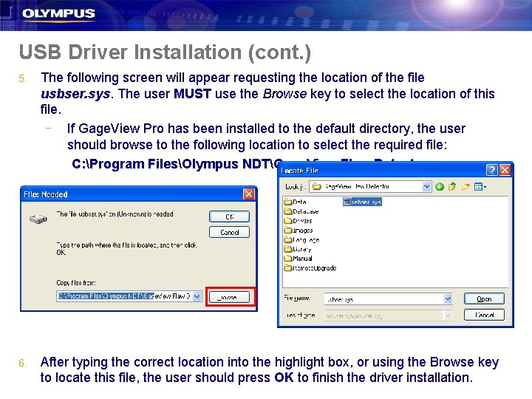Expand the File name dropdown arrow
Viewport: 532px width, 399px height.
[448, 299]
